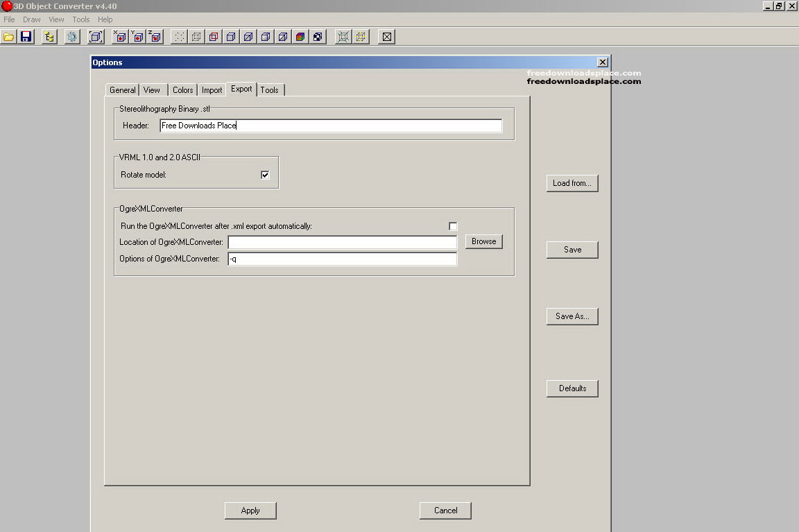Click the gear options toolbar icon

click(x=72, y=37)
